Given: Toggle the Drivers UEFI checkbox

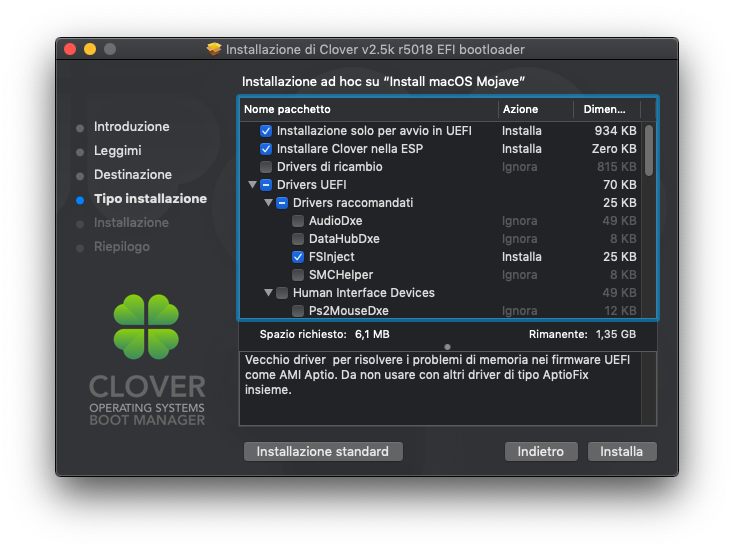Looking at the screenshot, I should pos(266,185).
